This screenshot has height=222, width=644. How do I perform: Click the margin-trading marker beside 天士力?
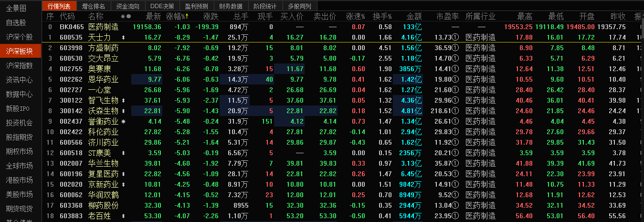coord(124,37)
